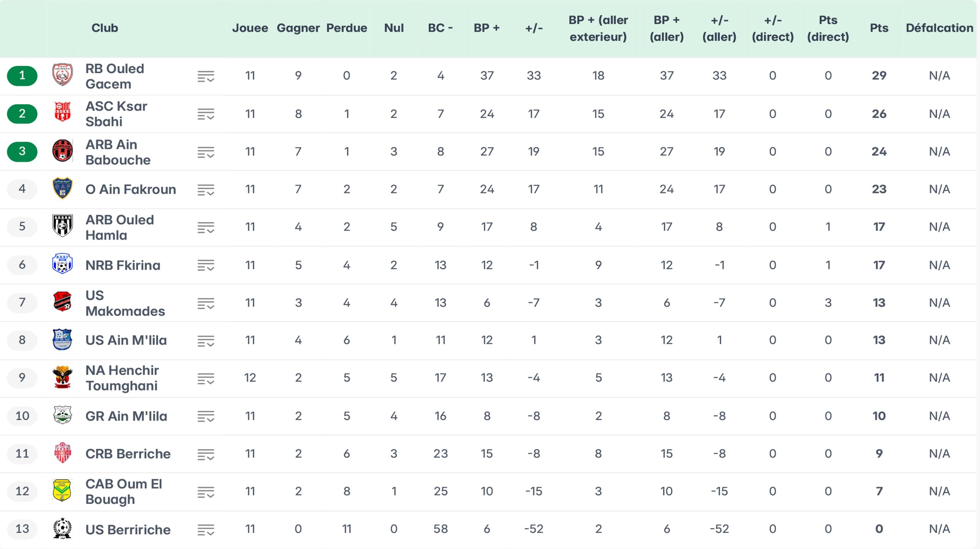Expand details for O Ain Fakroun row

tap(206, 190)
